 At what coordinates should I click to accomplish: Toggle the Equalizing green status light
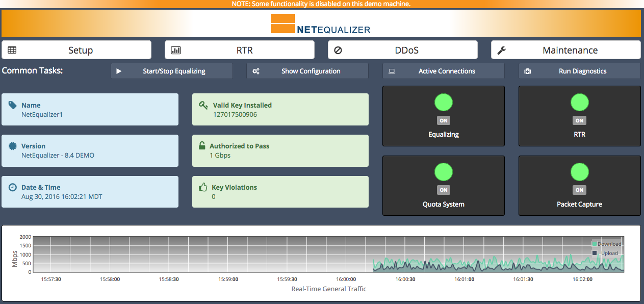pyautogui.click(x=444, y=102)
